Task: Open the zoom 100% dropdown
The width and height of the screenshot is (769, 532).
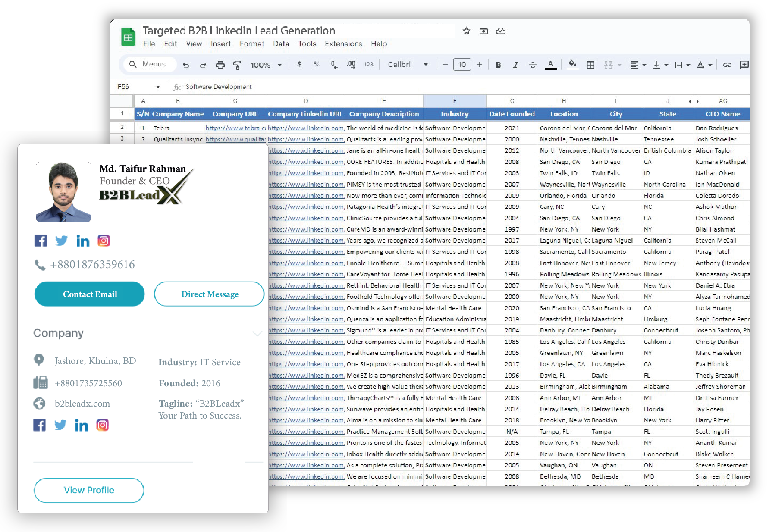Action: [x=266, y=65]
